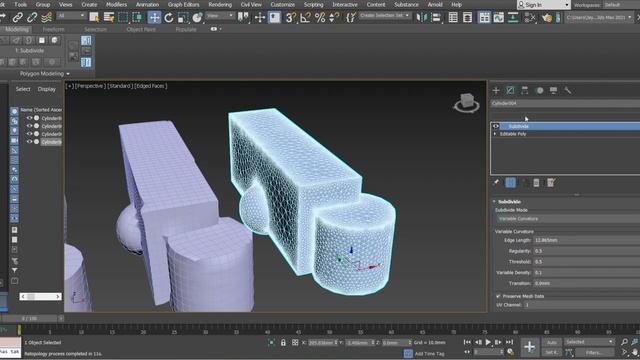
Task: Select the Link tool in main toolbar
Action: [x=17, y=17]
